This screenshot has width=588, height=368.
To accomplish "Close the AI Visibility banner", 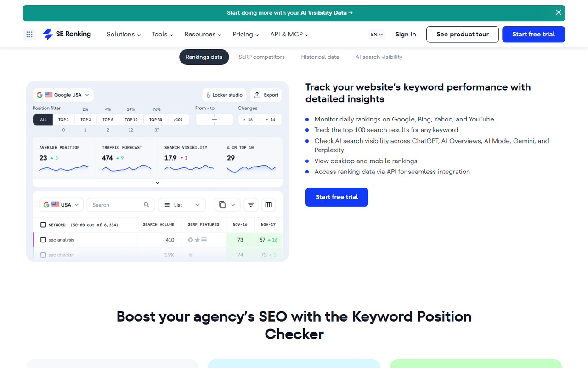I will pos(559,12).
